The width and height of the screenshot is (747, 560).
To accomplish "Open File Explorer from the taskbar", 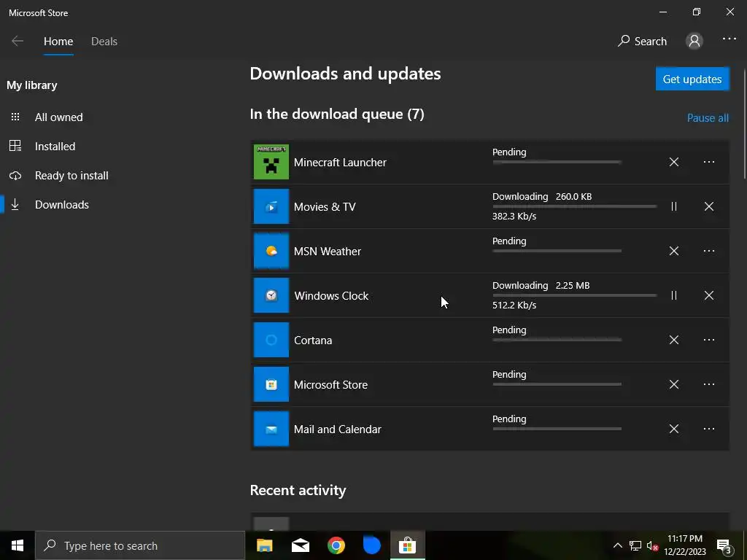I will pyautogui.click(x=264, y=545).
